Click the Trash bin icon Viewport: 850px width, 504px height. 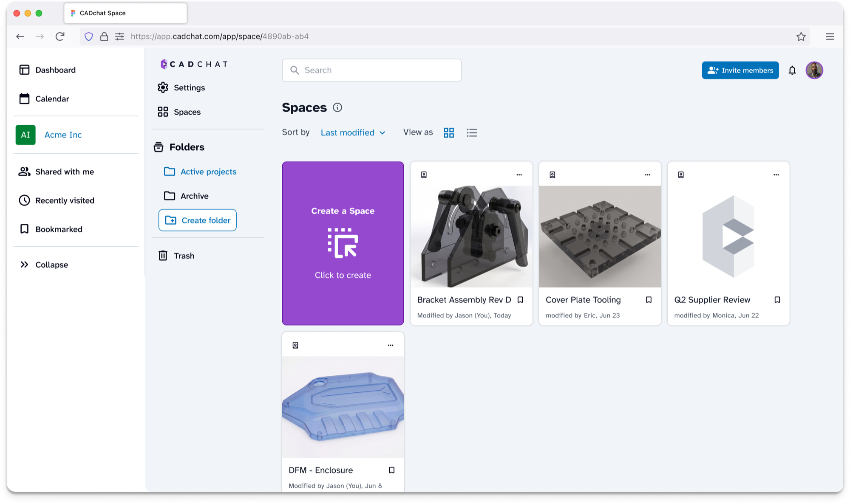163,256
